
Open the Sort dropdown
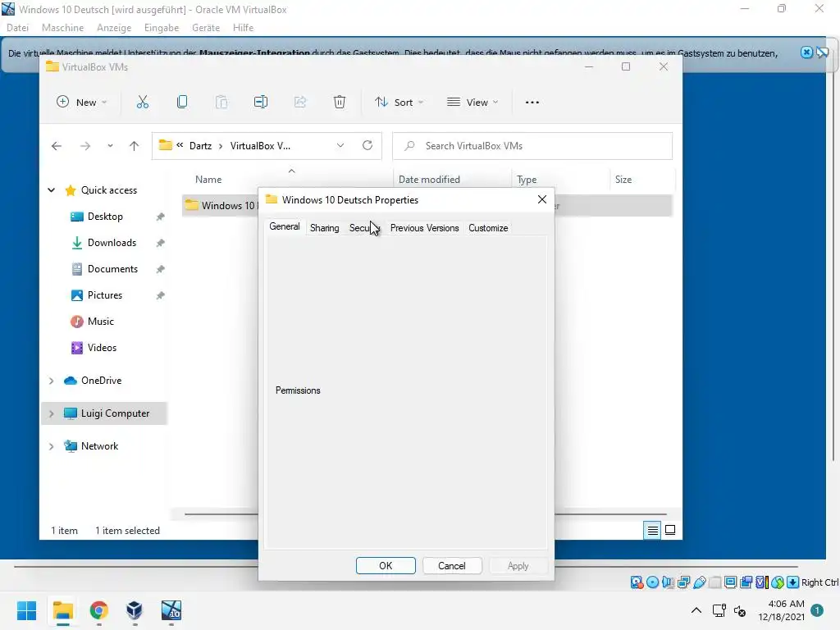(399, 102)
